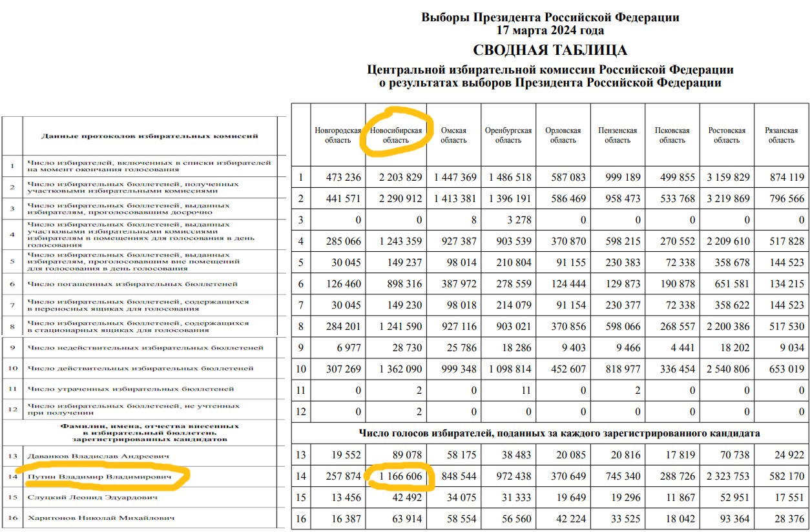Click the Новгородская область column header
This screenshot has width=810, height=532.
[x=338, y=135]
